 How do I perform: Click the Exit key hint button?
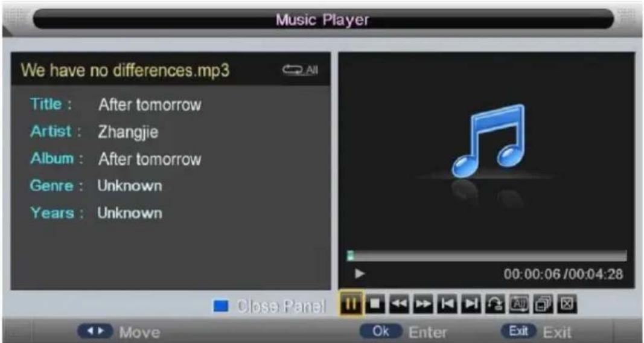pos(518,331)
